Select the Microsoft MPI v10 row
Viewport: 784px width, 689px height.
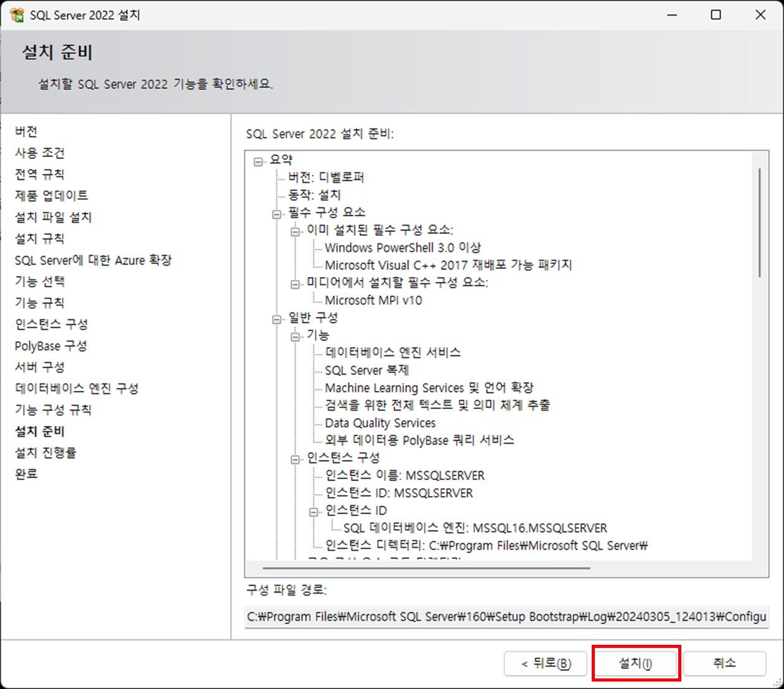pos(373,301)
